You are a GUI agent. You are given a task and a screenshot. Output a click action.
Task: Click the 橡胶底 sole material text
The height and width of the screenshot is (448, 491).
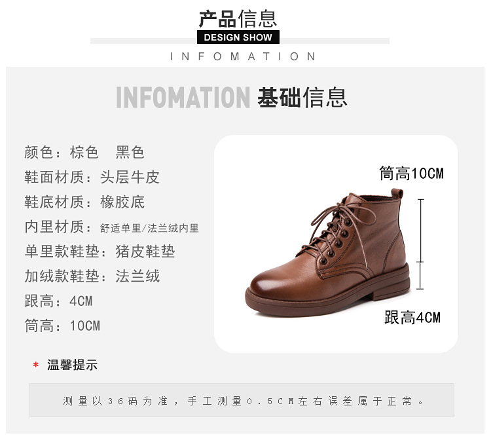122,202
